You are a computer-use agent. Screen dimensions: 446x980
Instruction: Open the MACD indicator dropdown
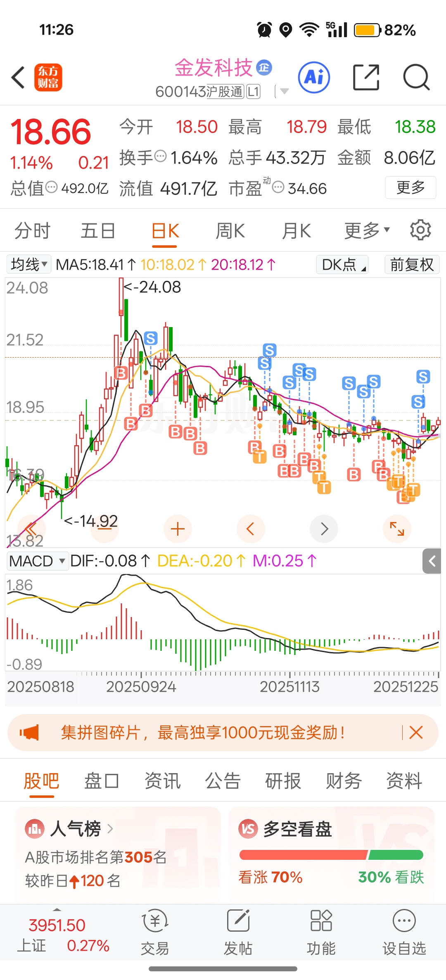[37, 561]
